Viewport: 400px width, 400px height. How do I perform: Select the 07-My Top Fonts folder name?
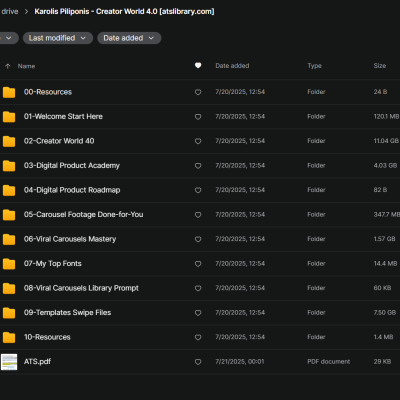(52, 263)
